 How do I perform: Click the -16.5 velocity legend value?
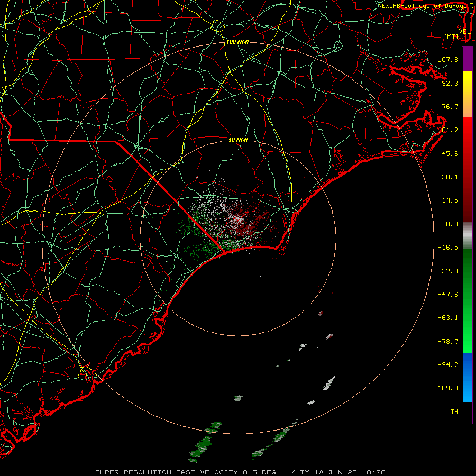tap(448, 248)
